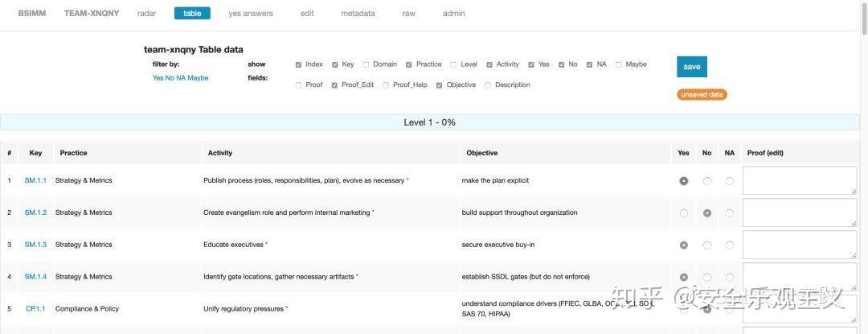The image size is (868, 334).
Task: Click proof edit field for SM.1.4
Action: pos(799,276)
